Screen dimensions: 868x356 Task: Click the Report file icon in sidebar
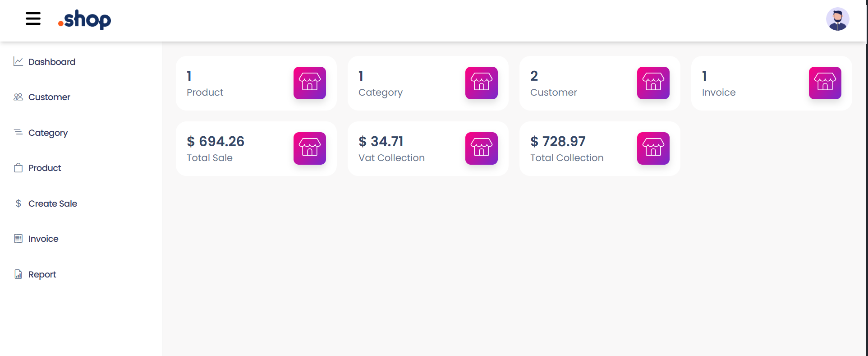pos(18,274)
